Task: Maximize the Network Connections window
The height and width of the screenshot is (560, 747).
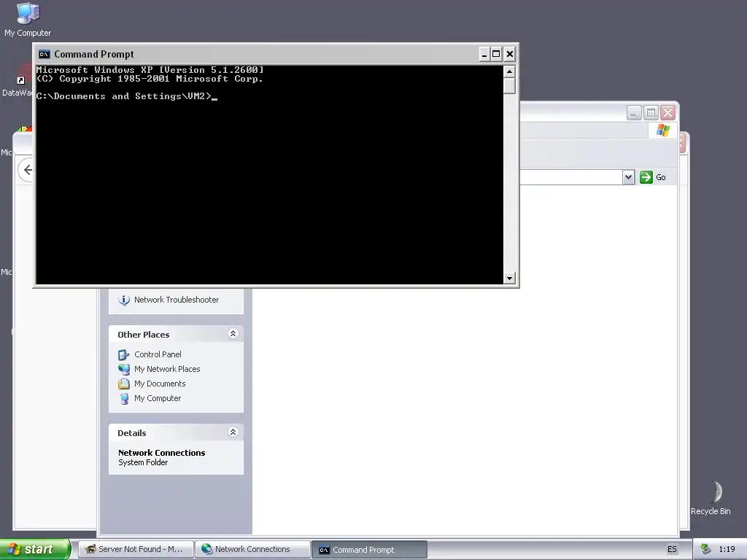Action: (651, 113)
